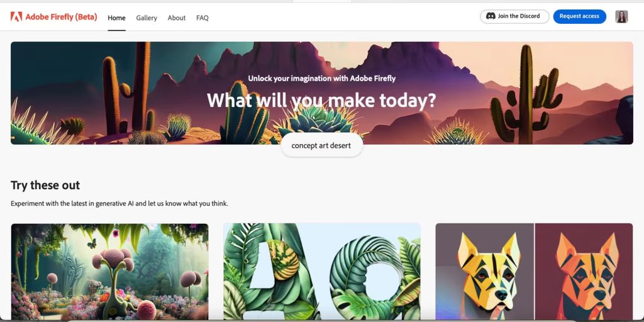Screen dimensions: 644x322
Task: Click the Adobe logo icon
Action: click(x=16, y=17)
